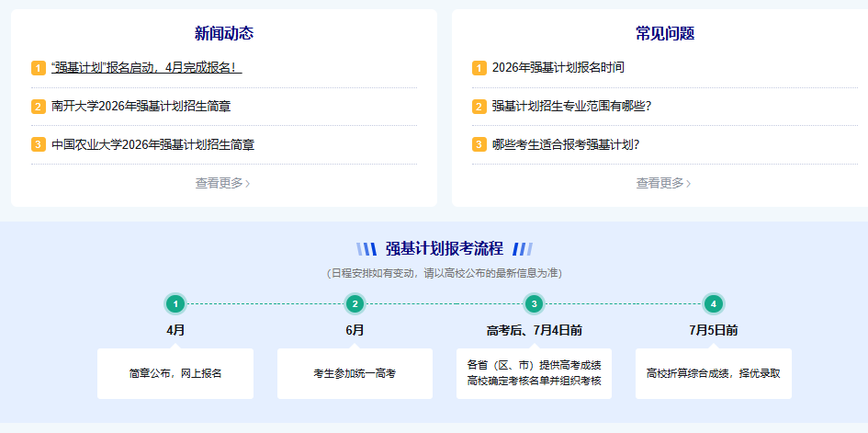Click green step 2 circle on timeline
868x433 pixels.
[x=355, y=303]
